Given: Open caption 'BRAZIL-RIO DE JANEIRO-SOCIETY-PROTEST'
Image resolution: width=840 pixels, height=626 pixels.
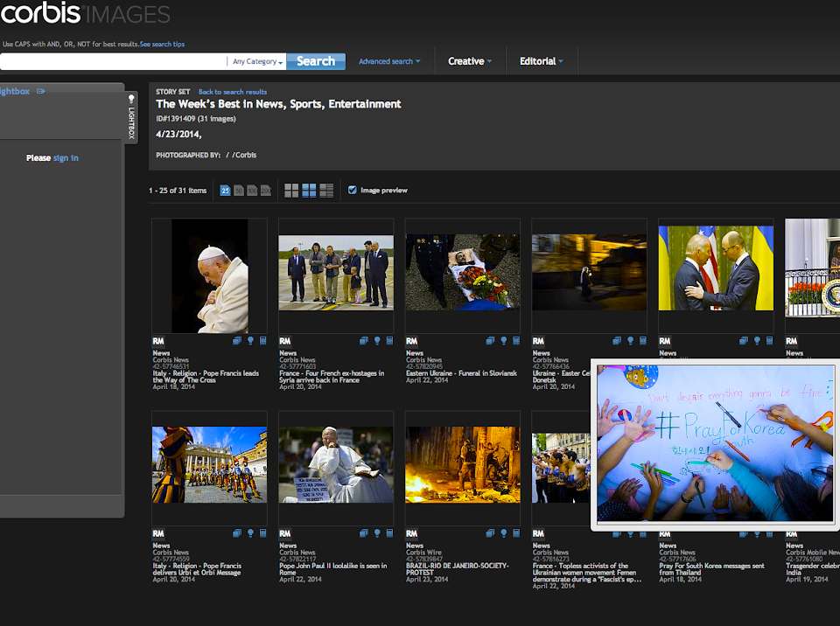Looking at the screenshot, I should click(458, 569).
